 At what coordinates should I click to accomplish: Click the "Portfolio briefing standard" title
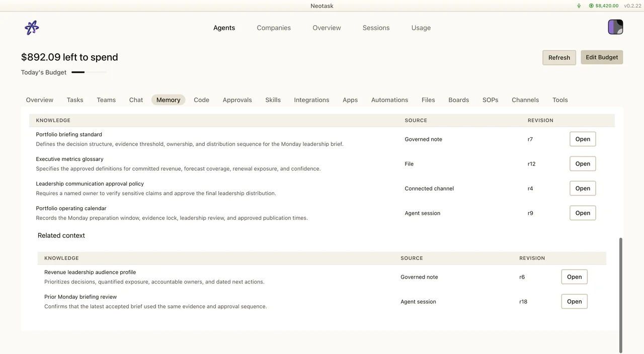tap(69, 135)
